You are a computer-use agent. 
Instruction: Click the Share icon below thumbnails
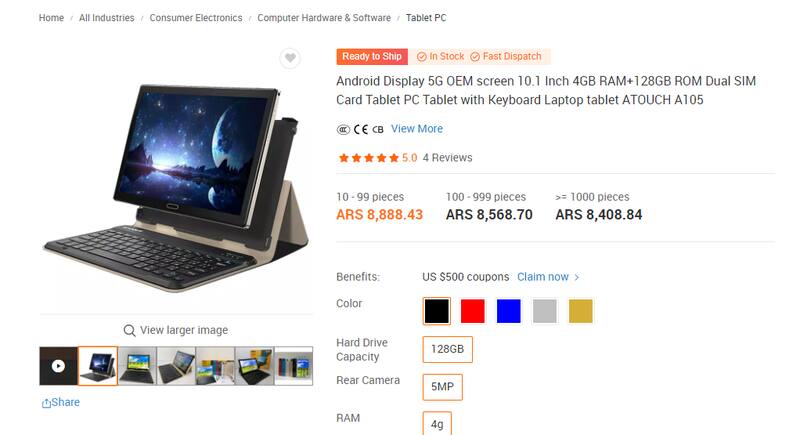[x=46, y=403]
